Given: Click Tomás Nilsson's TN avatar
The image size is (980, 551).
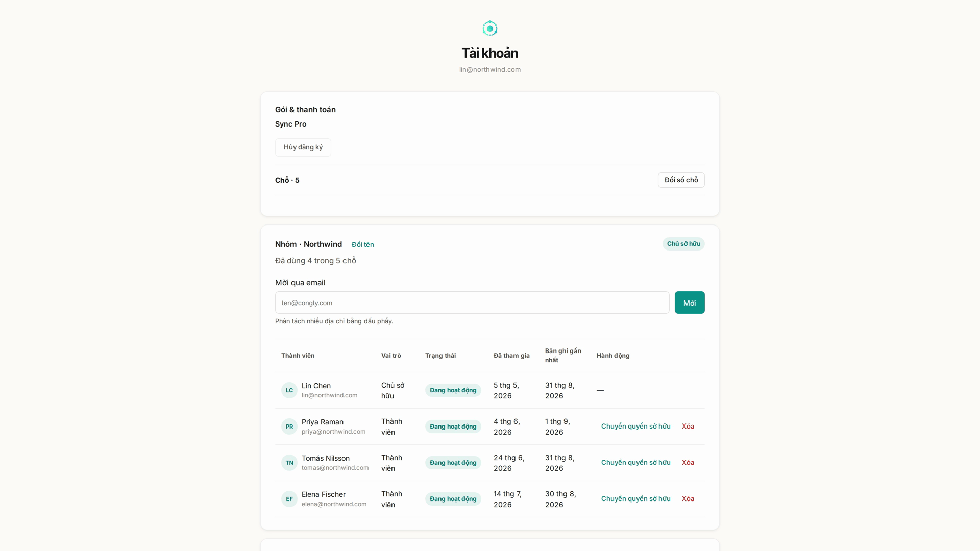Looking at the screenshot, I should coord(289,463).
